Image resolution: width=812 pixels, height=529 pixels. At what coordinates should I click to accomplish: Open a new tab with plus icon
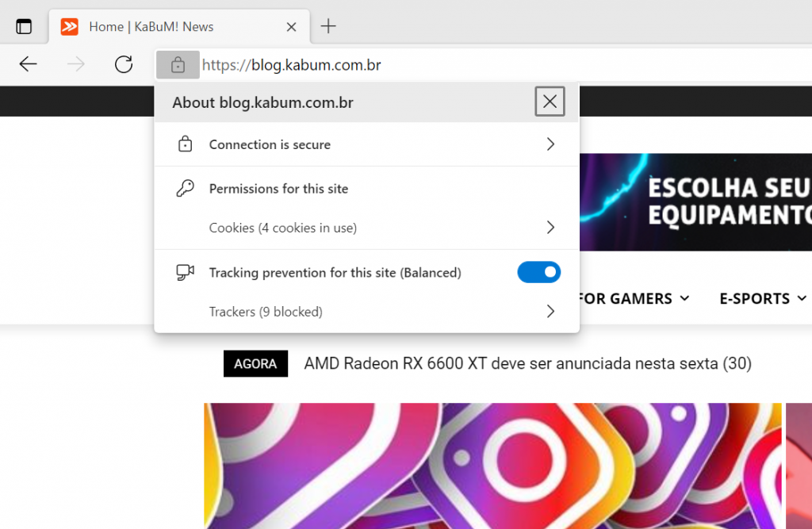[x=328, y=26]
